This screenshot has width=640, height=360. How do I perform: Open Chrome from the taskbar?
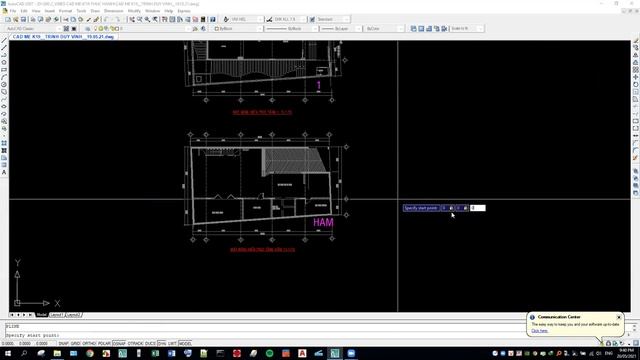click(x=90, y=353)
